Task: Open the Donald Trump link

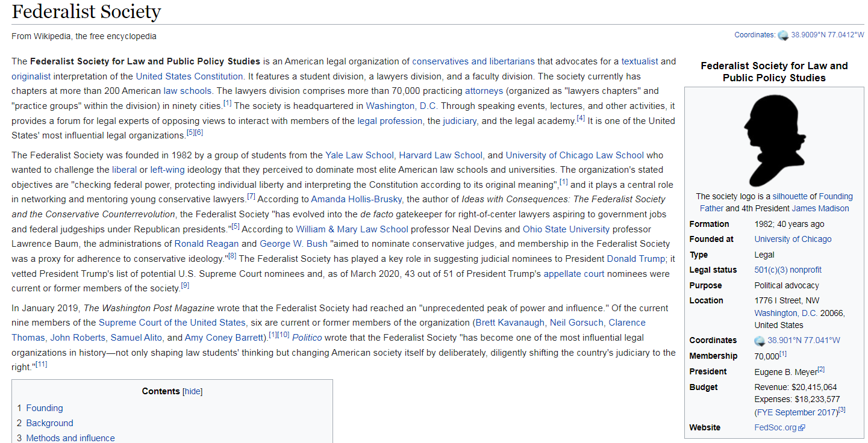Action: 636,259
